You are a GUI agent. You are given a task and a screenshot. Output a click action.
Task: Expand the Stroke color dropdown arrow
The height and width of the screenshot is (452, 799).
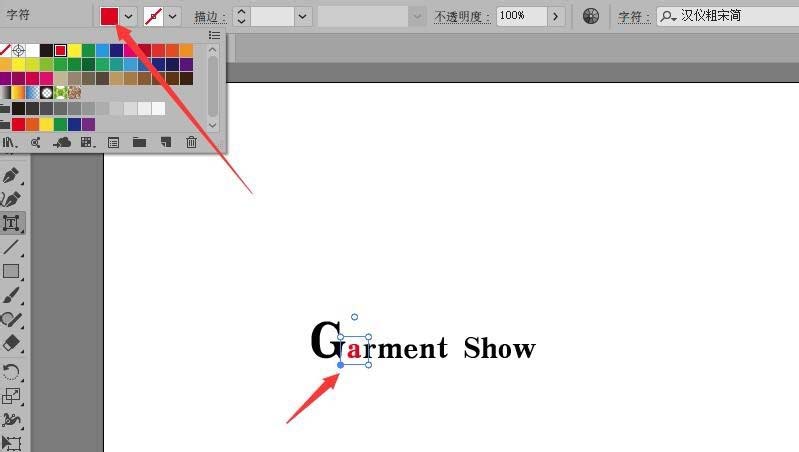(173, 16)
